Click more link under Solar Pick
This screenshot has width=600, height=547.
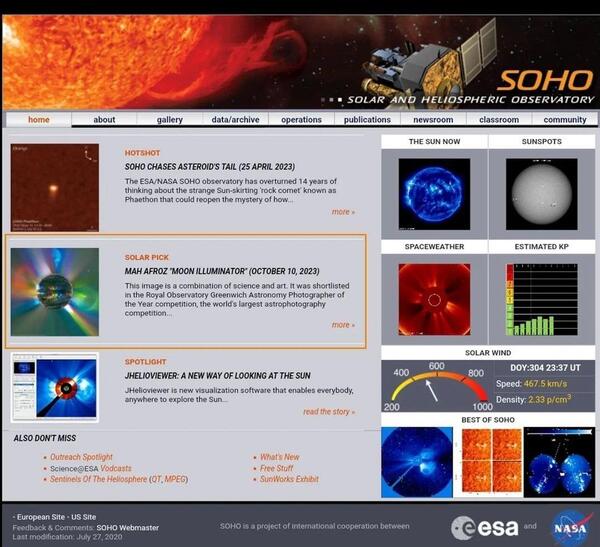tap(343, 325)
